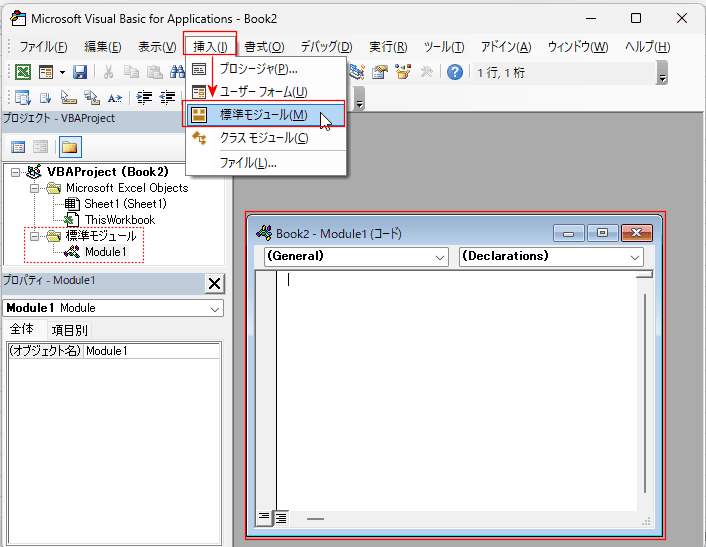
Task: Click View Code icon in Project panel
Action: point(18,147)
